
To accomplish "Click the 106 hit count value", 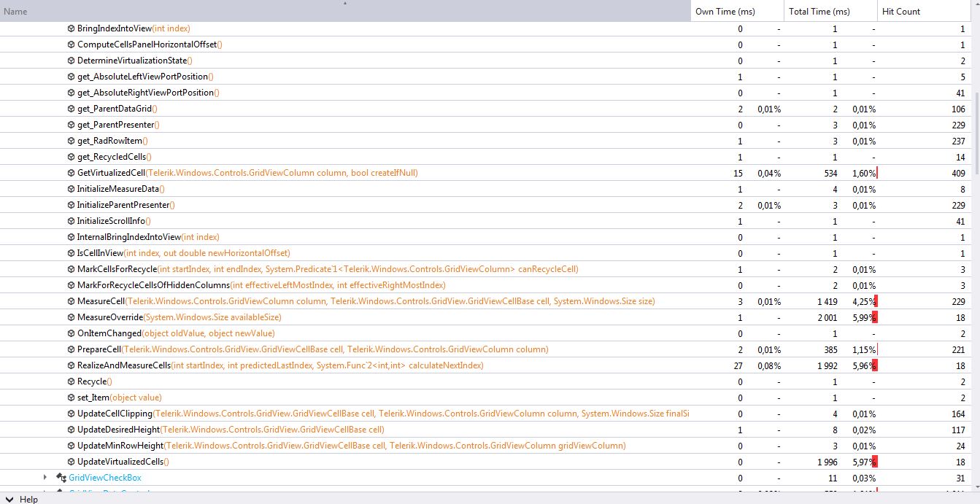I will pos(957,109).
